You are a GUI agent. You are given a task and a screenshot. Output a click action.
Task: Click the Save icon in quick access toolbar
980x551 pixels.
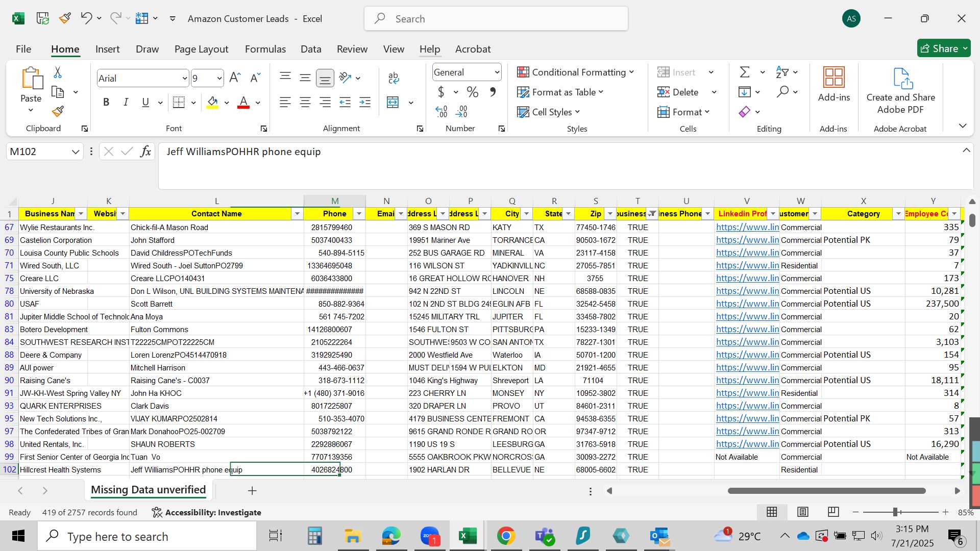click(43, 18)
